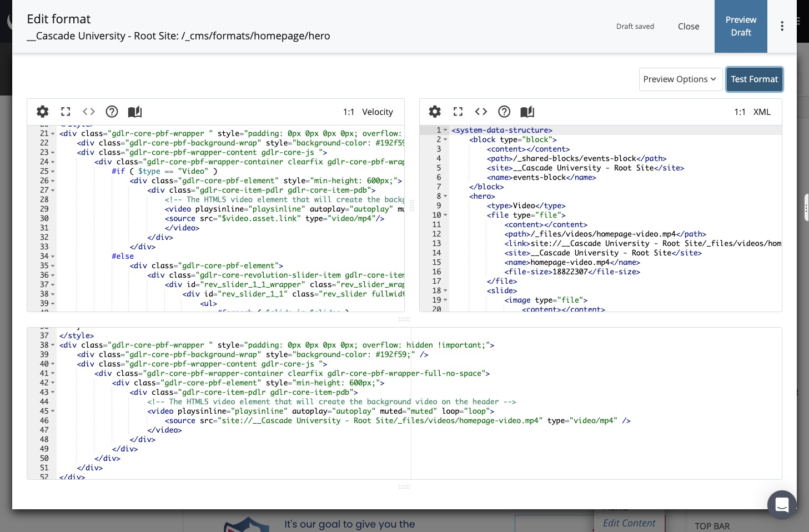Click the HTML5 video comment on line 44

pyautogui.click(x=331, y=401)
